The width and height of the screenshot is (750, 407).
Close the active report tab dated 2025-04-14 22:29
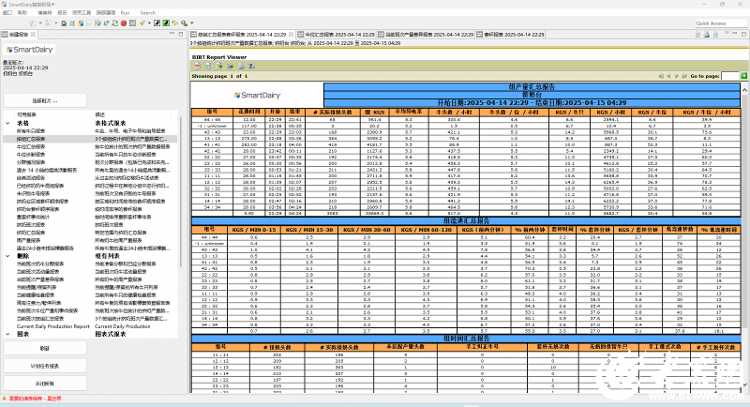pos(290,34)
